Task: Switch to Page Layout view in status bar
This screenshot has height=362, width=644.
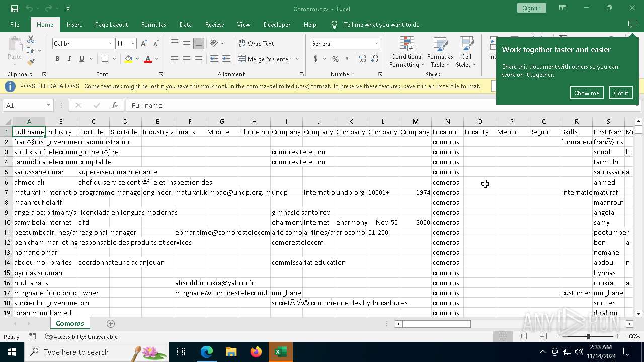Action: click(523, 336)
